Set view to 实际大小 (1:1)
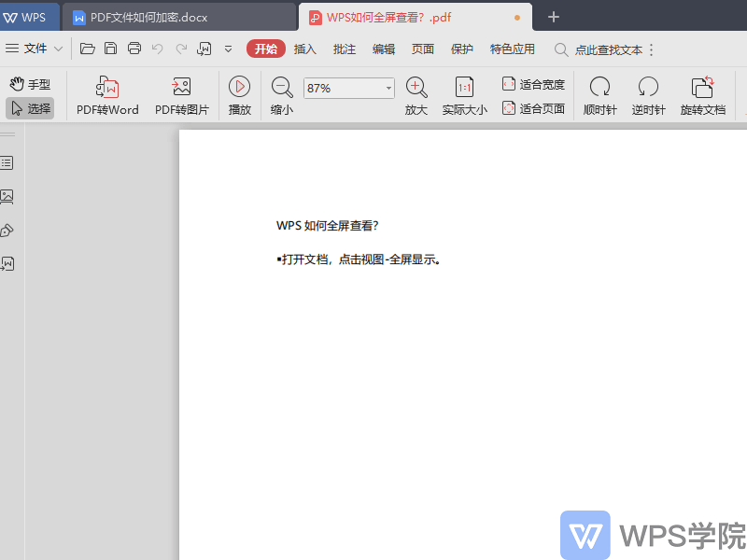 (464, 88)
